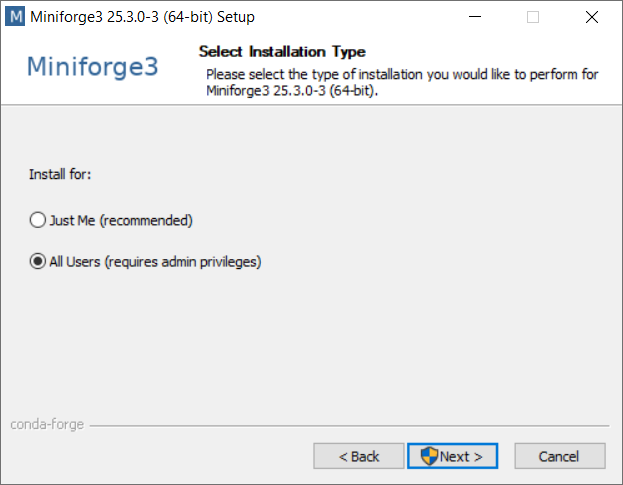Viewport: 623px width, 485px height.
Task: Click the conda-forge branding text
Action: 47,425
